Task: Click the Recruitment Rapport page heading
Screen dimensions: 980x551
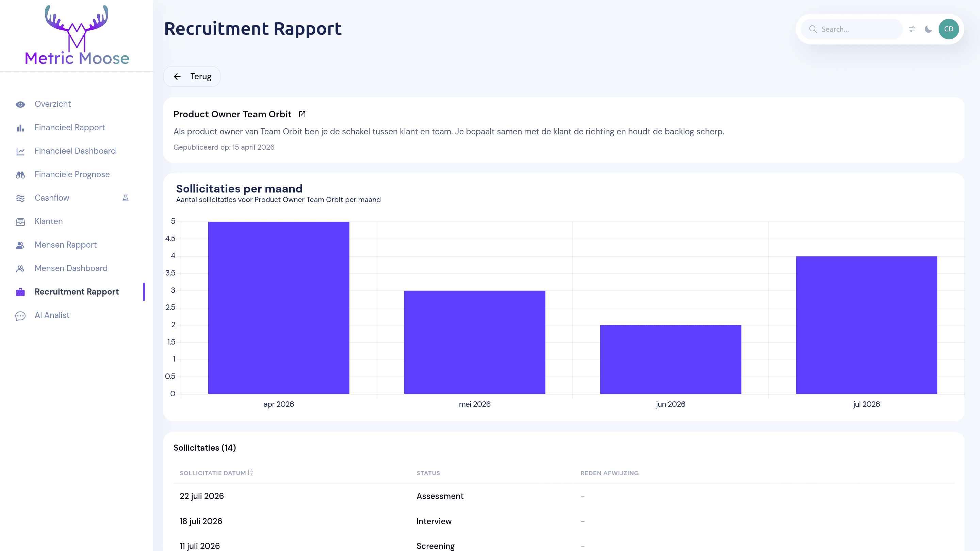Action: 253,29
